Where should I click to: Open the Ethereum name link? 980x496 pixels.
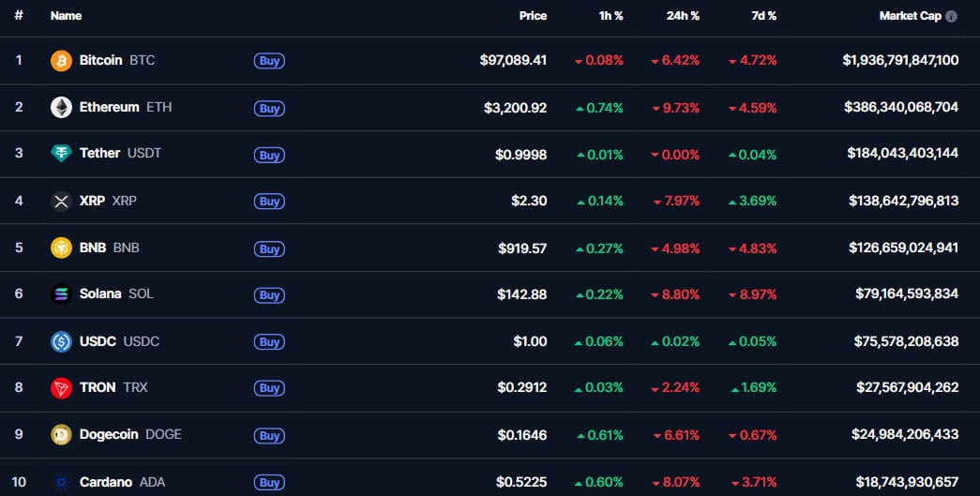[x=109, y=108]
